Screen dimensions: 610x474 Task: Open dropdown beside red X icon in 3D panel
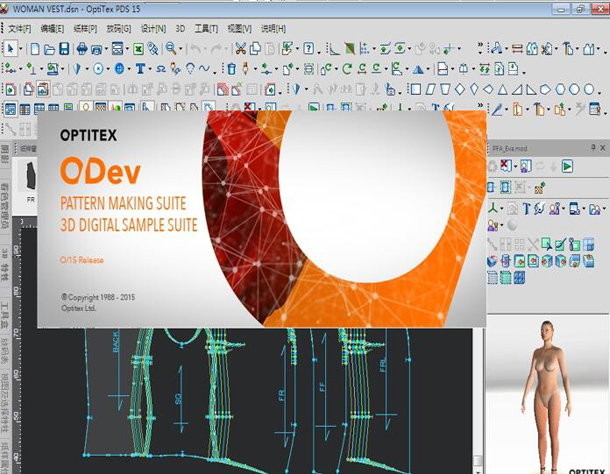coord(515,167)
